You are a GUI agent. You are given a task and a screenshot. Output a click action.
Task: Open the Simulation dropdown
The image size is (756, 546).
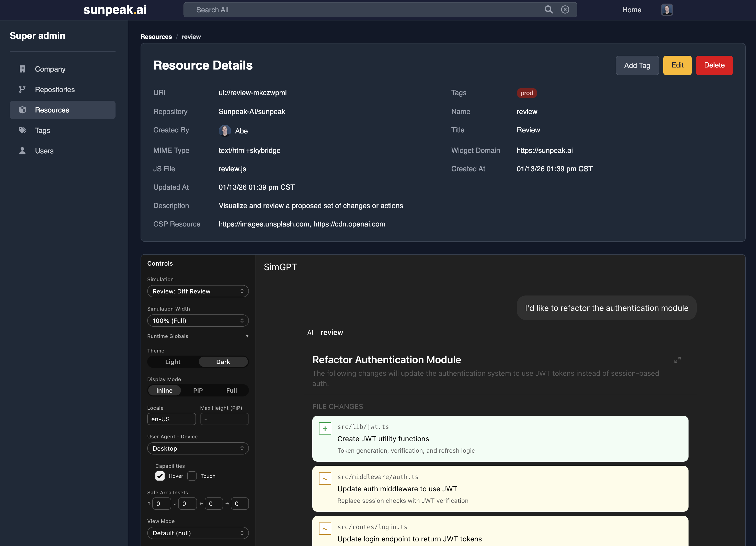[198, 291]
